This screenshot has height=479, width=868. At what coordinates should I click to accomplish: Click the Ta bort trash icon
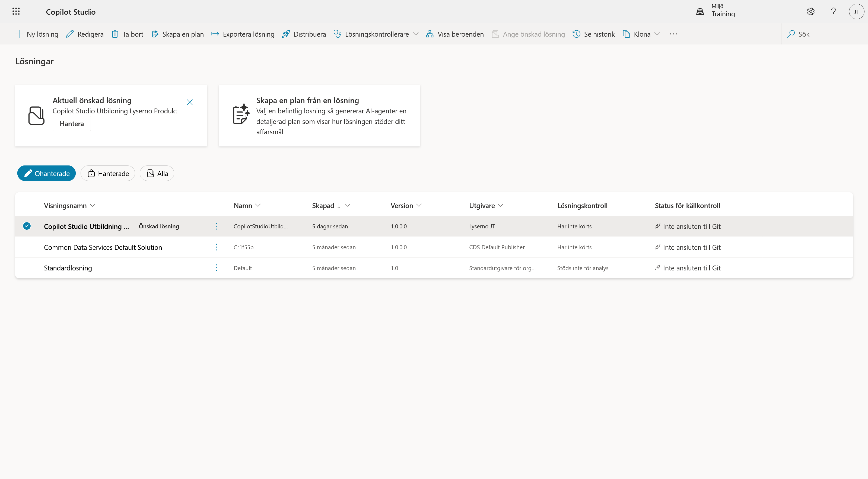tap(115, 34)
